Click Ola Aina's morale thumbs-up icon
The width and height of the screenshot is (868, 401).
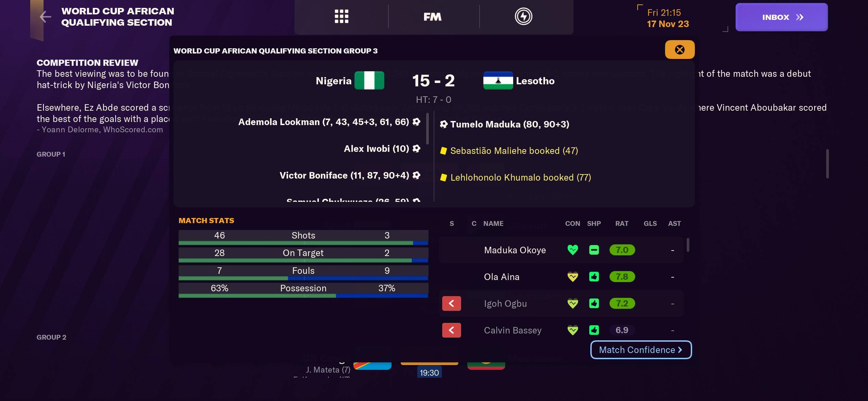[594, 277]
